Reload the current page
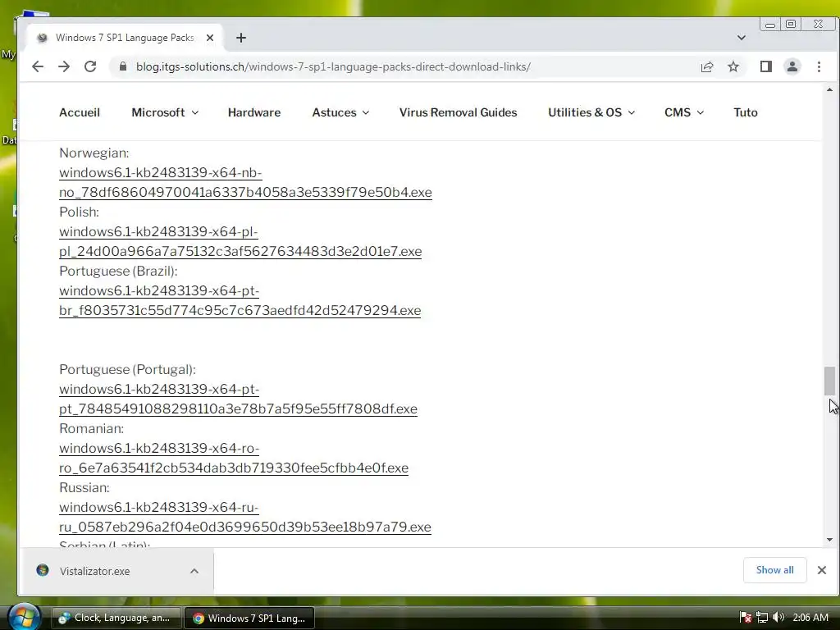The width and height of the screenshot is (840, 630). [90, 66]
